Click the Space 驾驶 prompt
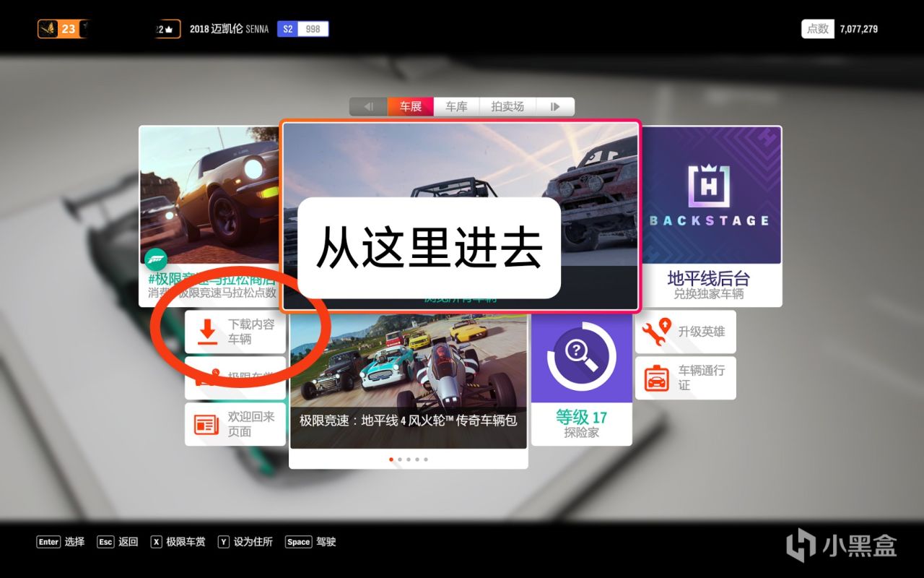924x578 pixels. [310, 541]
